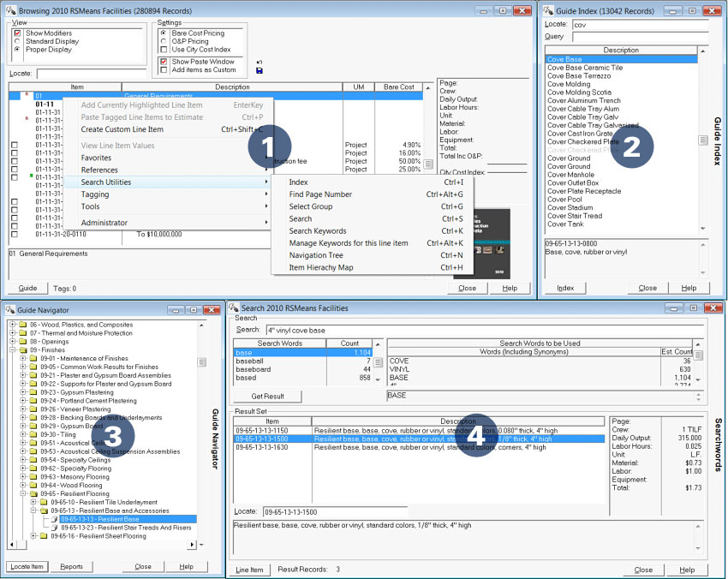Select the Cove Base Ceramic Tile row in Guide Index
Image resolution: width=728 pixels, height=579 pixels.
(621, 68)
